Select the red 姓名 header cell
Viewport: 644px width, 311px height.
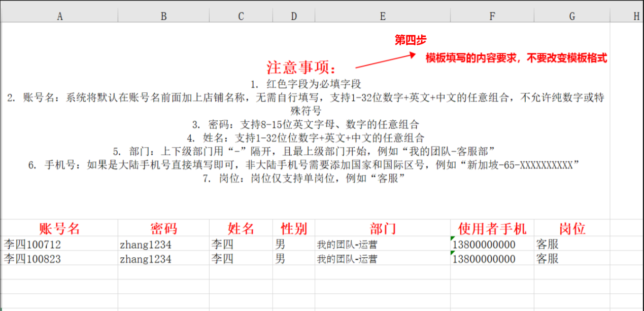point(241,228)
